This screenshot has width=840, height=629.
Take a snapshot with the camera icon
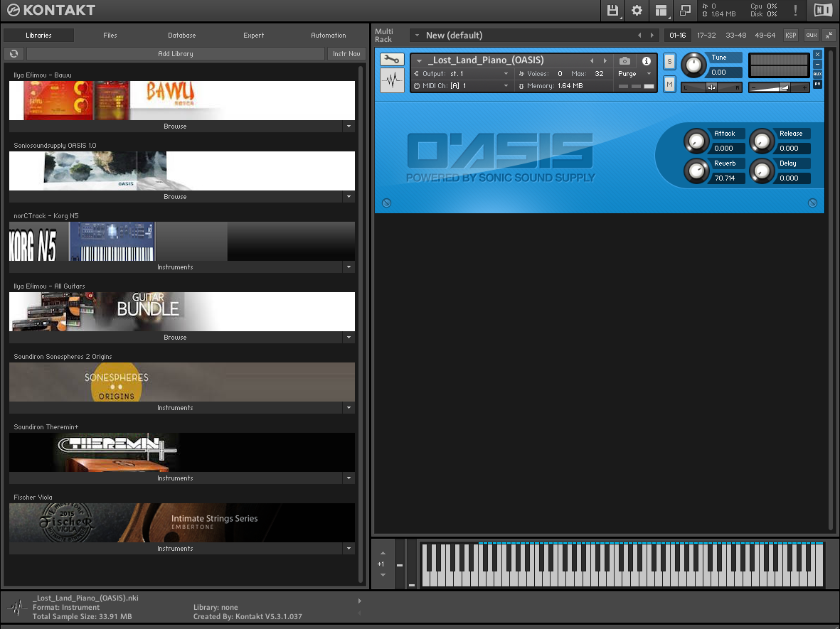(x=624, y=60)
